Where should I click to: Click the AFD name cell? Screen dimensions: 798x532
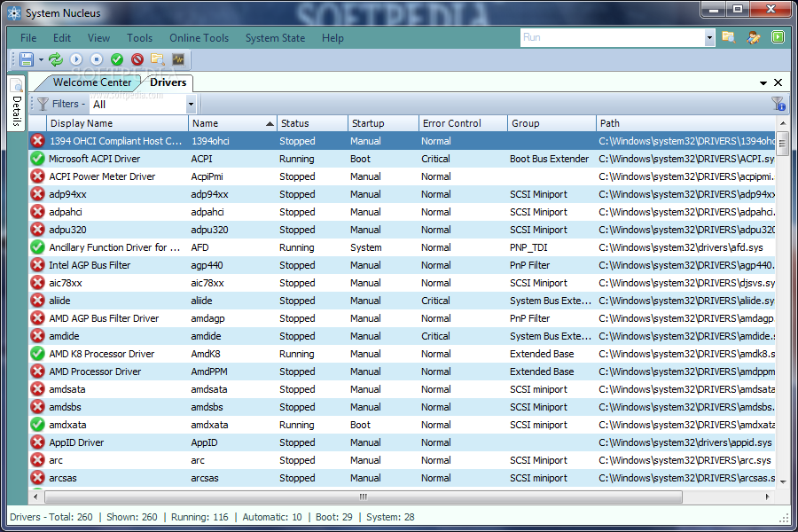[200, 248]
